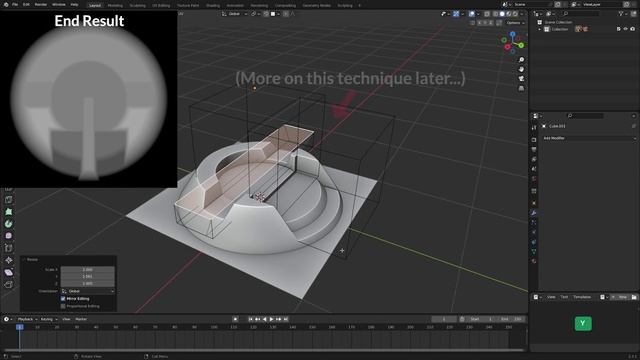Click the navigation gizmo red X axis

click(x=507, y=47)
